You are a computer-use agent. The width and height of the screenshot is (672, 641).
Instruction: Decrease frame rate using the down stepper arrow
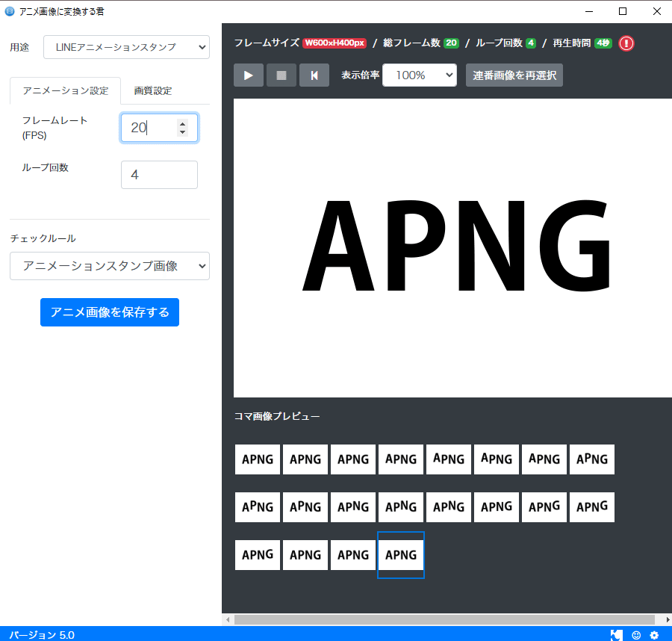click(x=183, y=132)
